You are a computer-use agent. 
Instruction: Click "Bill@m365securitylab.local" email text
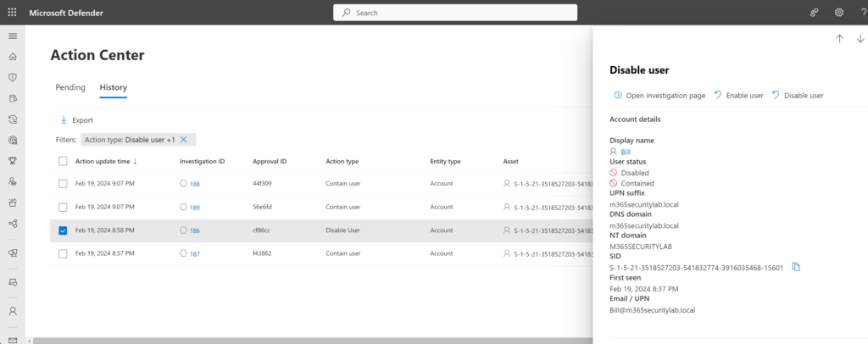[x=652, y=310]
